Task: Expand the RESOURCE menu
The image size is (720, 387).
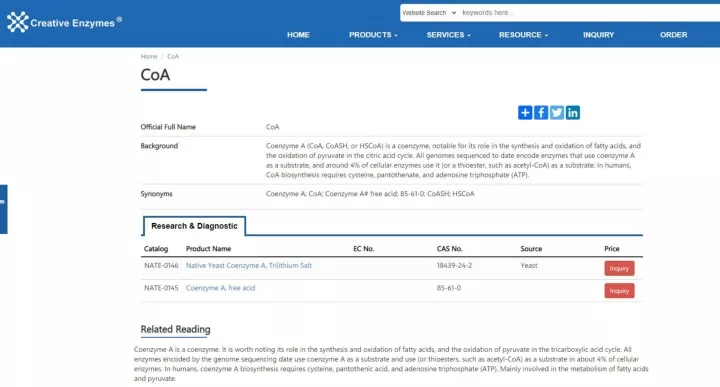Action: click(x=523, y=35)
